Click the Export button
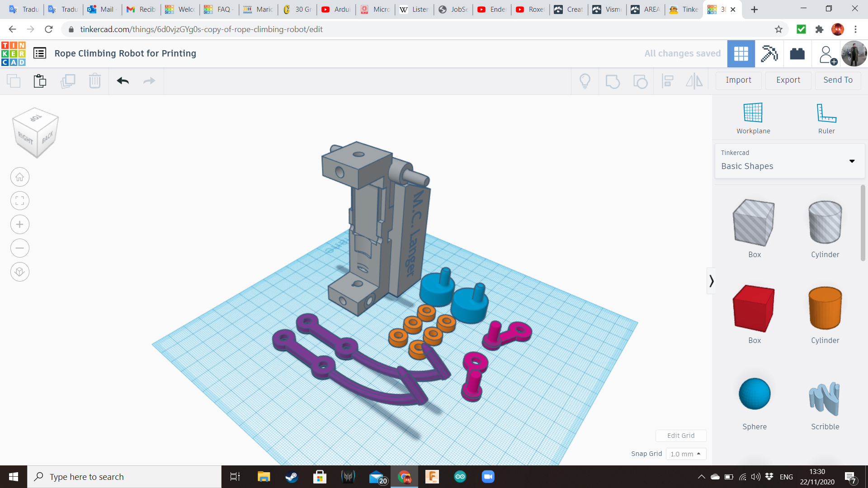This screenshot has height=488, width=868. pyautogui.click(x=788, y=80)
